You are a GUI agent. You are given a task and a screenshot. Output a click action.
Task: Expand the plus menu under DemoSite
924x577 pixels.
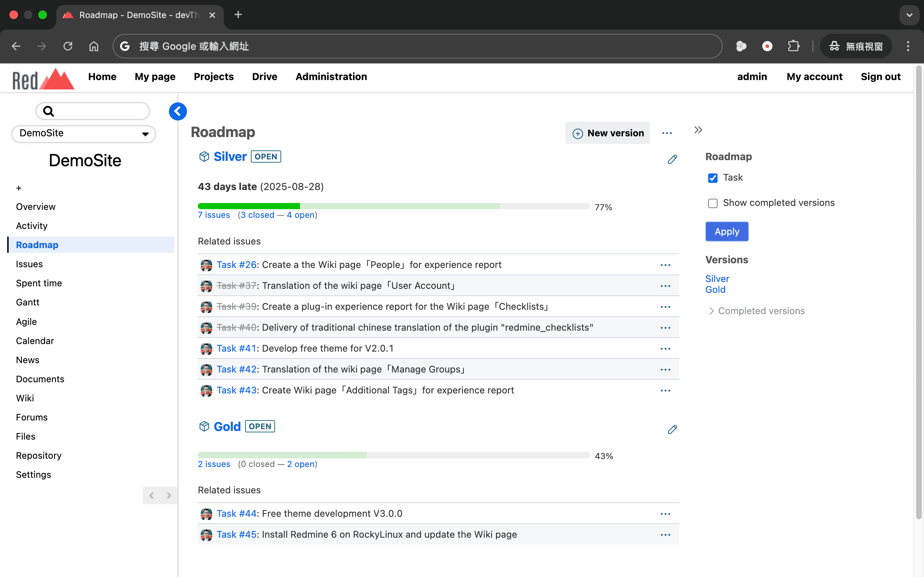[x=19, y=188]
